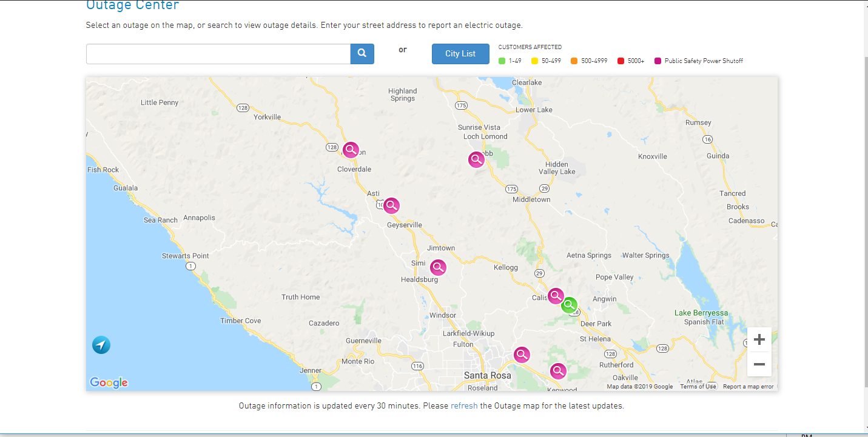Click the Pope Valley map label
This screenshot has width=868, height=437.
614,277
